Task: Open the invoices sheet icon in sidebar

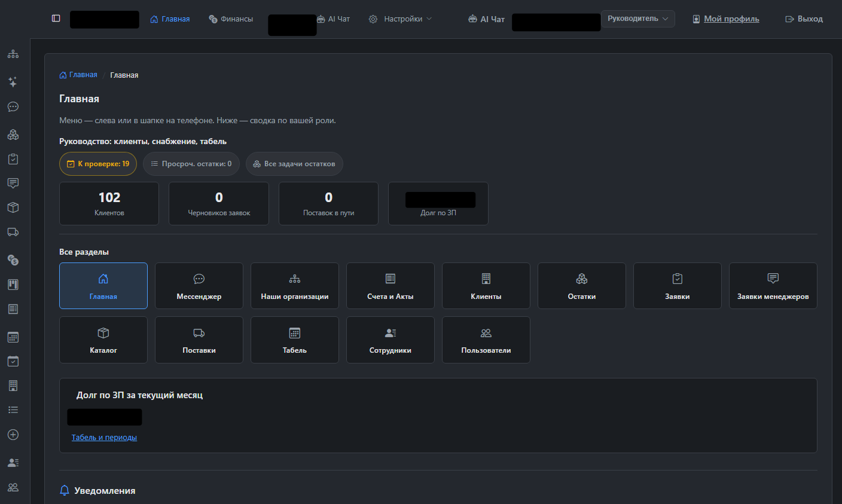Action: [x=13, y=309]
